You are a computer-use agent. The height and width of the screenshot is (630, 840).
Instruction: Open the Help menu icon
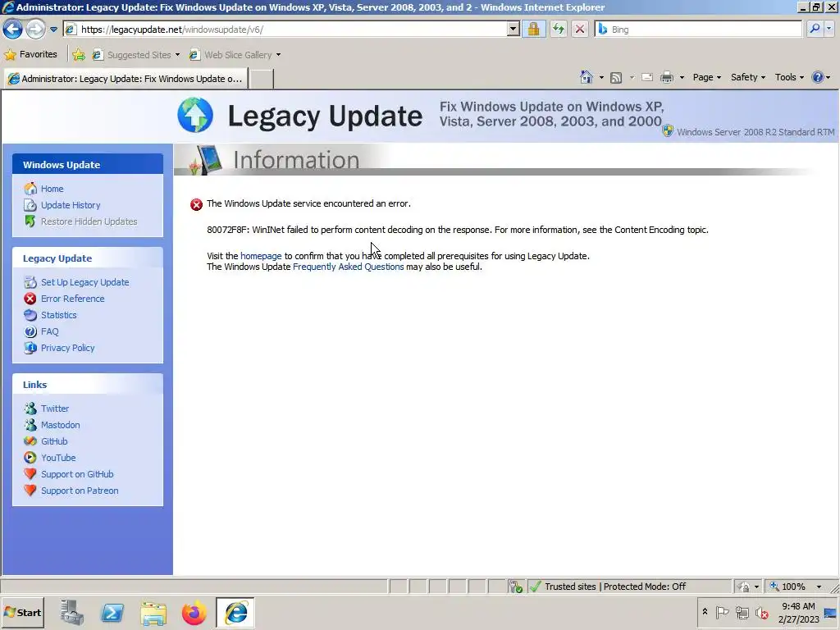[x=820, y=77]
